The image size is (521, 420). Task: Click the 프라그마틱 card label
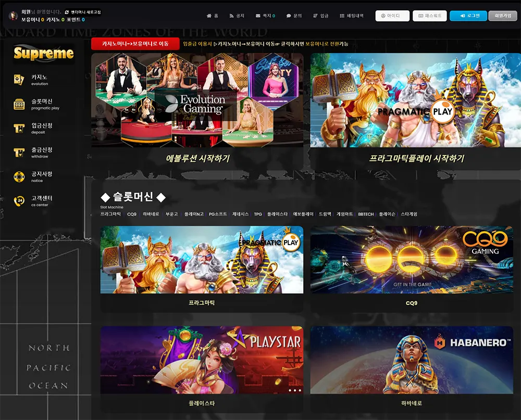tap(202, 303)
